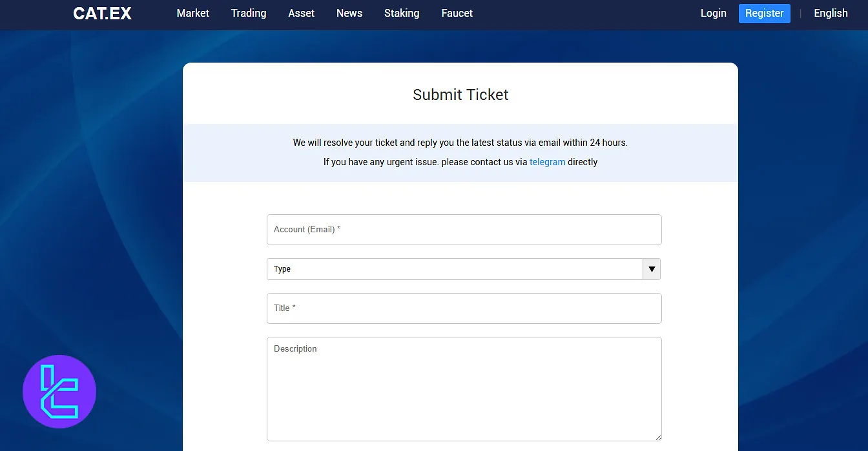Viewport: 868px width, 451px height.
Task: Open the Faucet page
Action: pyautogui.click(x=457, y=13)
